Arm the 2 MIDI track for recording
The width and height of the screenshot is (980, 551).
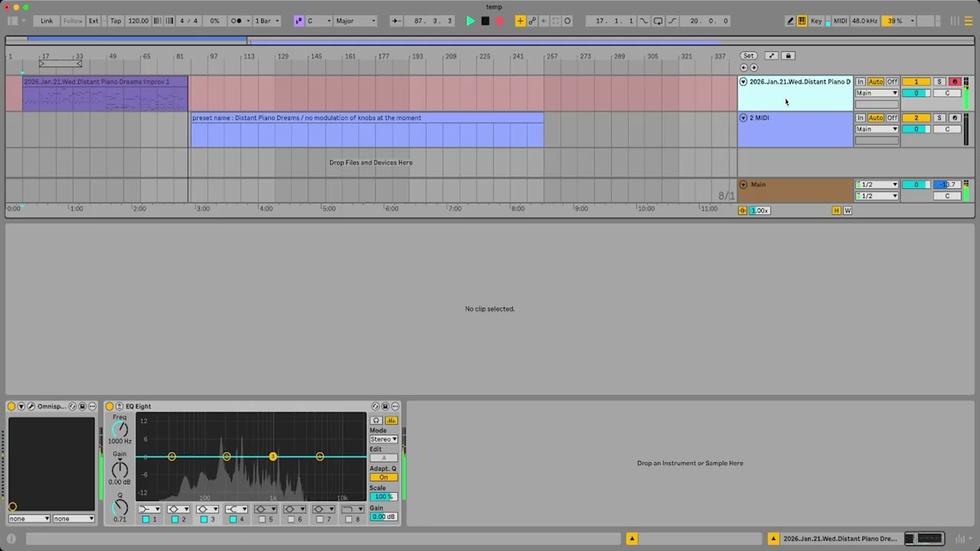click(x=954, y=118)
